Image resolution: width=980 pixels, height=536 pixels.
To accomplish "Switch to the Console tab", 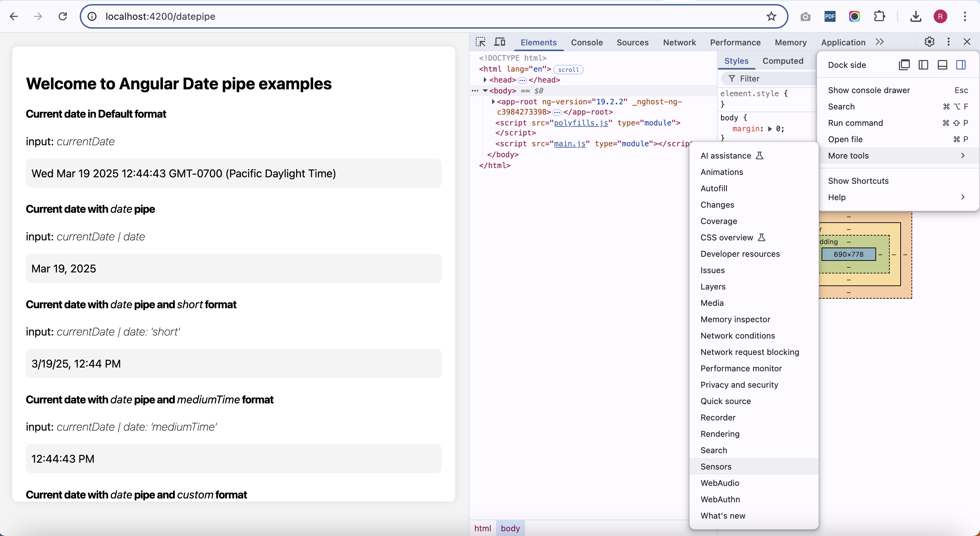I will (x=587, y=42).
